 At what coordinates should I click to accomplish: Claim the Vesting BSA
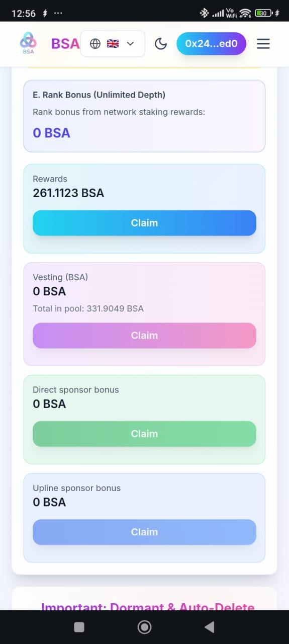click(x=144, y=336)
